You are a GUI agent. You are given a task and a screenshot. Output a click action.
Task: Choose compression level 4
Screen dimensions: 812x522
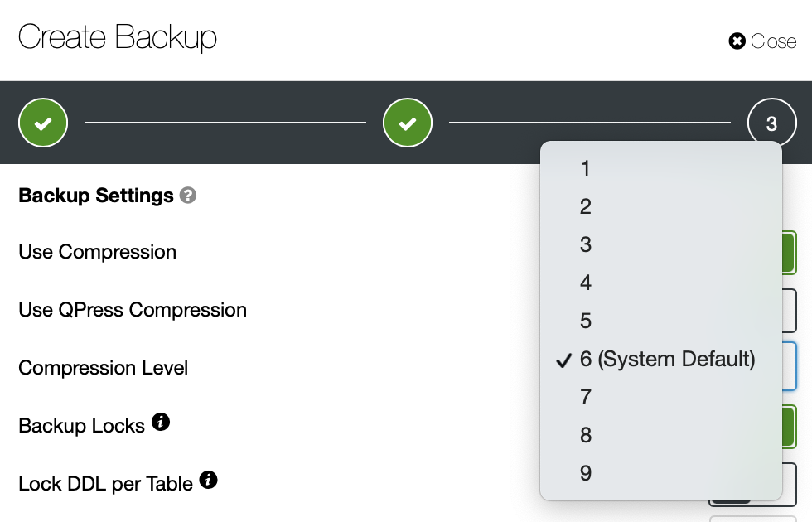(661, 283)
